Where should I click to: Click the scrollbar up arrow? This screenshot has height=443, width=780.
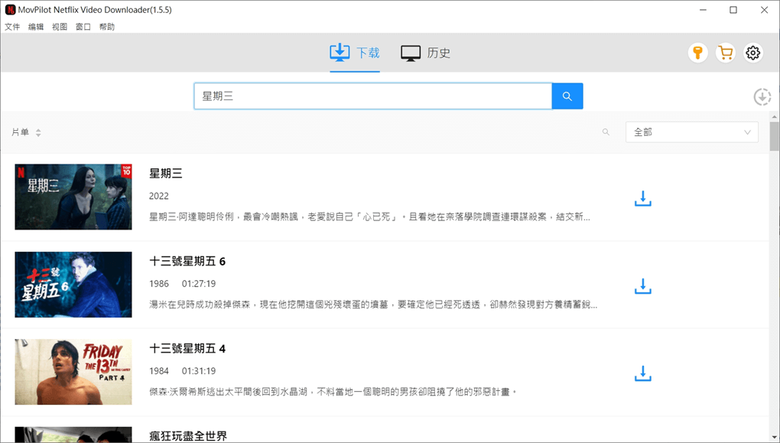[x=774, y=116]
